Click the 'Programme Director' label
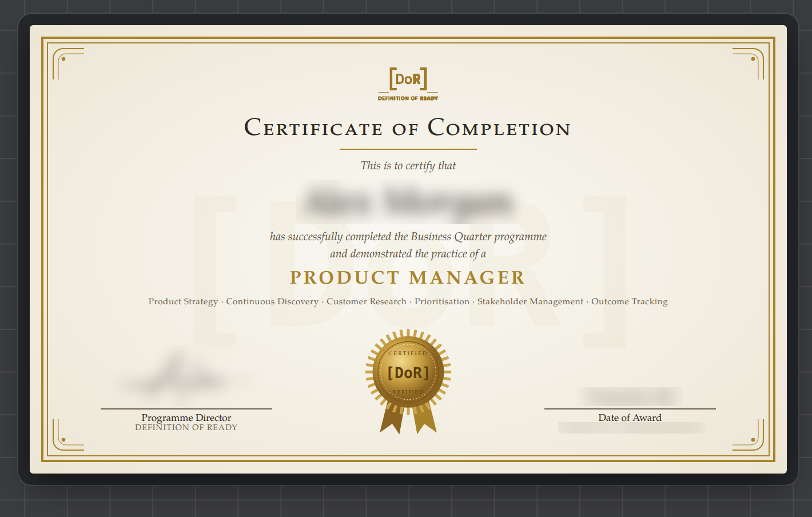This screenshot has height=517, width=812. [186, 417]
